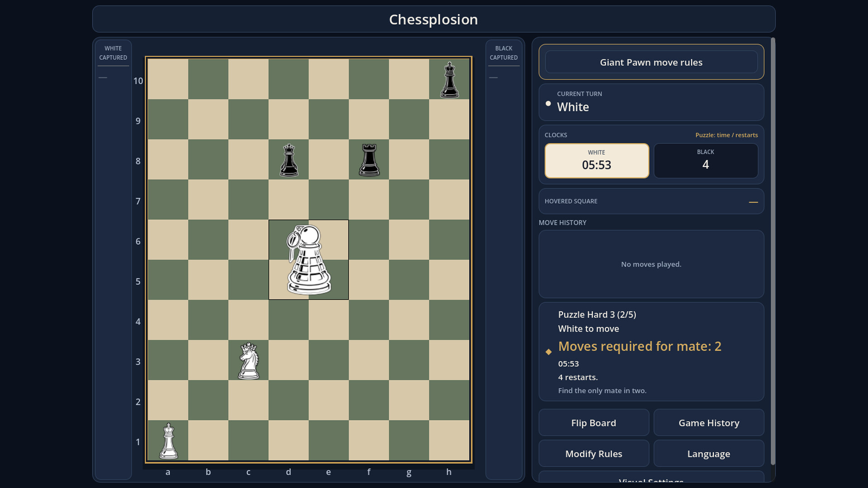Click the 'No moves played.' text
Viewport: 868px width, 488px height.
pyautogui.click(x=651, y=264)
